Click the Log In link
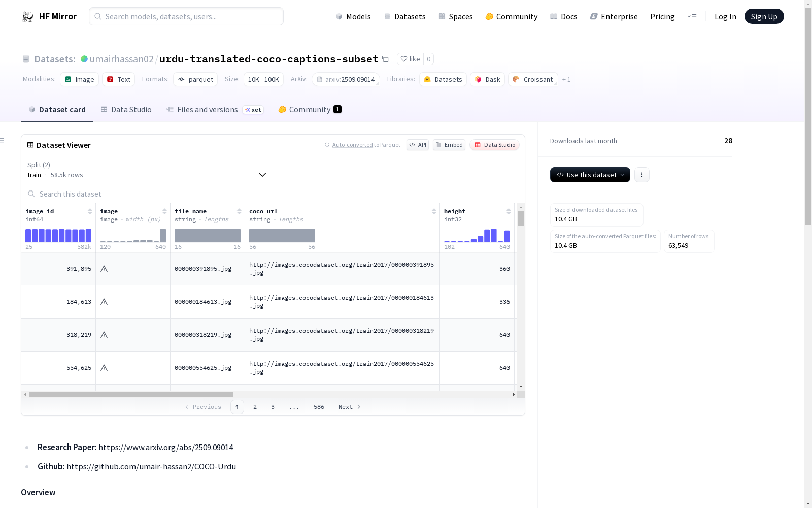 [x=725, y=17]
